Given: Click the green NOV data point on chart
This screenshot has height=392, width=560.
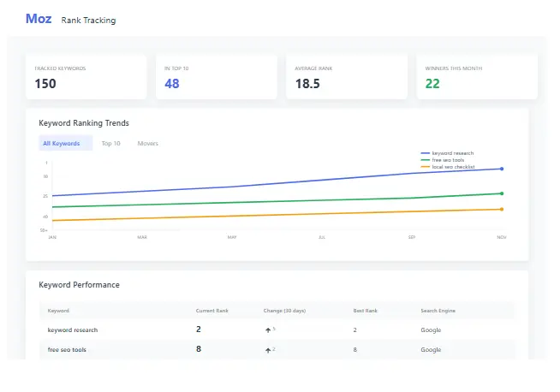Looking at the screenshot, I should tap(502, 193).
